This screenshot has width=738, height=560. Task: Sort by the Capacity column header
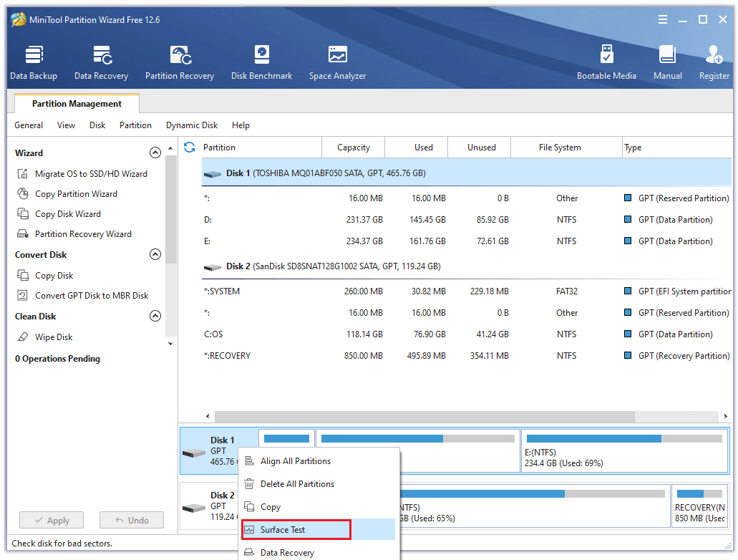[354, 148]
